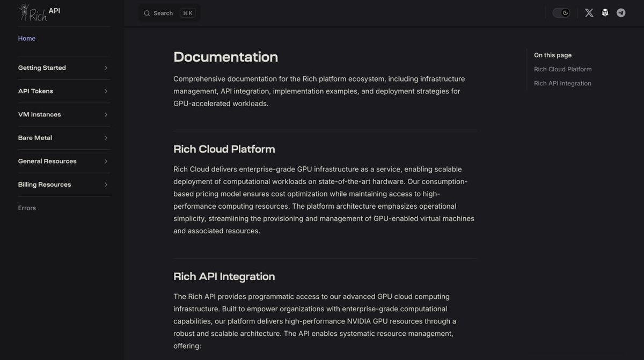Open Getting Started in sidebar
Image resolution: width=644 pixels, height=360 pixels.
pos(42,68)
